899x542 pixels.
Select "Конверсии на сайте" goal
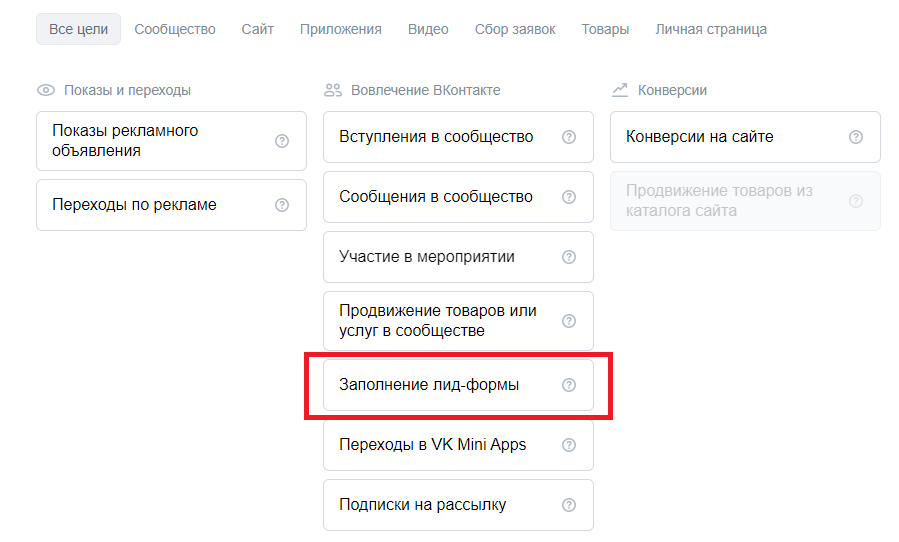click(700, 137)
